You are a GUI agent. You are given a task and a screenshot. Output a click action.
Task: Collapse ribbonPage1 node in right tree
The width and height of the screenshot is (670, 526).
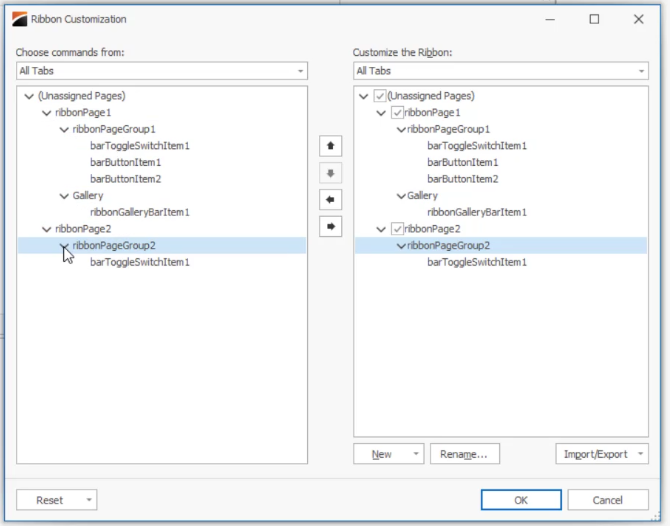(x=381, y=113)
